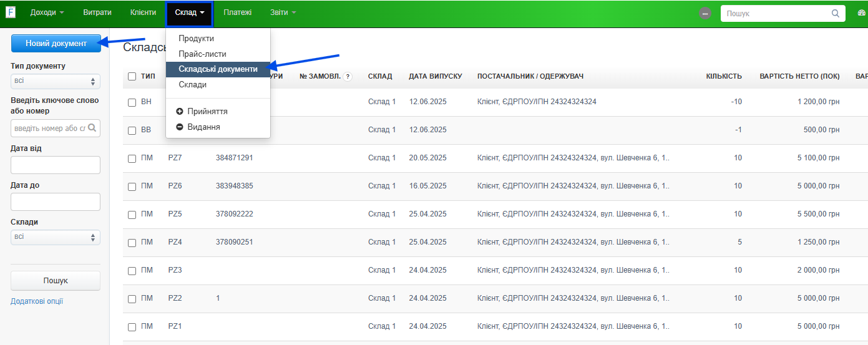Expand the Склади filter dropdown
This screenshot has height=345, width=868.
pyautogui.click(x=56, y=237)
